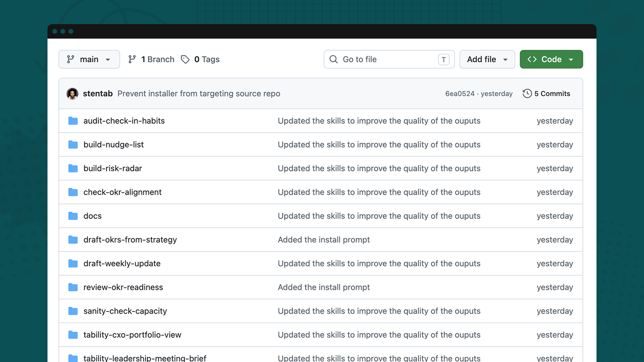The height and width of the screenshot is (362, 644).
Task: Click folder icon for draft-weekly-update
Action: tap(73, 263)
